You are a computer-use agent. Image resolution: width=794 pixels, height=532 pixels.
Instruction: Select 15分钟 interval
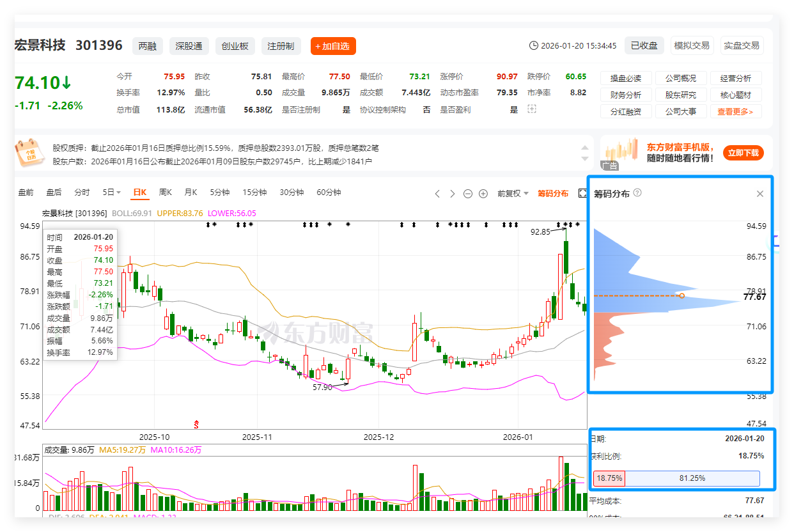pos(254,192)
